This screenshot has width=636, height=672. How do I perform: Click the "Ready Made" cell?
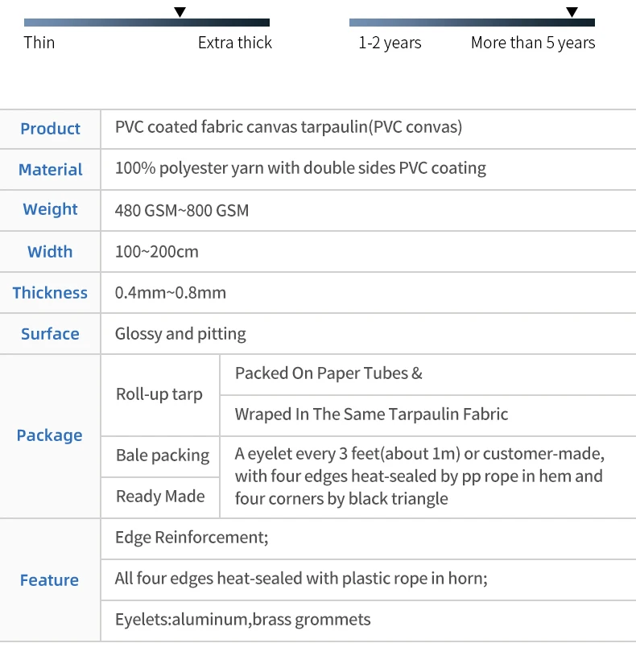pyautogui.click(x=160, y=497)
